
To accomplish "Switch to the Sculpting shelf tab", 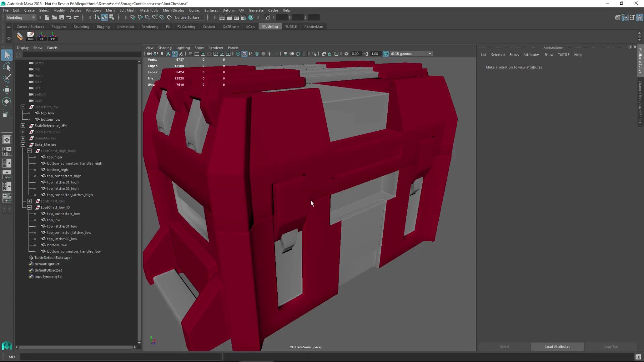I will point(82,26).
